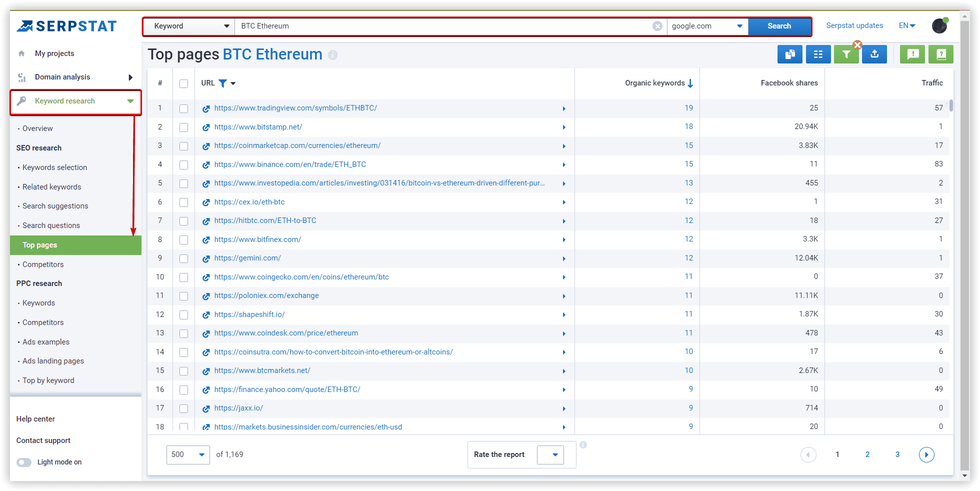Click the Domain analysis chart icon
Image resolution: width=980 pixels, height=491 pixels.
coord(21,77)
